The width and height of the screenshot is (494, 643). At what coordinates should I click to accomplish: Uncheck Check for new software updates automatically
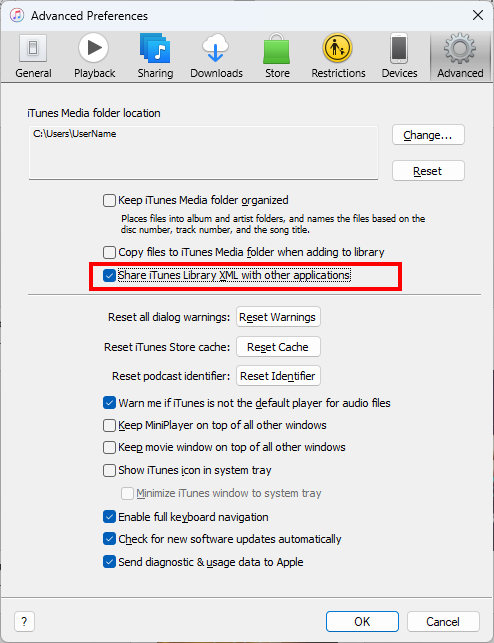tap(109, 539)
